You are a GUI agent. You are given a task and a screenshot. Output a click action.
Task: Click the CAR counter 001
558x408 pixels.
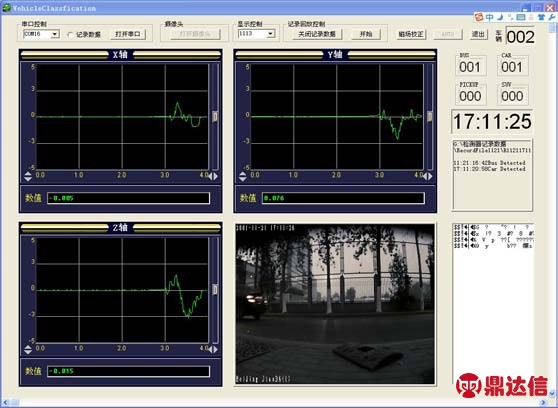[512, 67]
